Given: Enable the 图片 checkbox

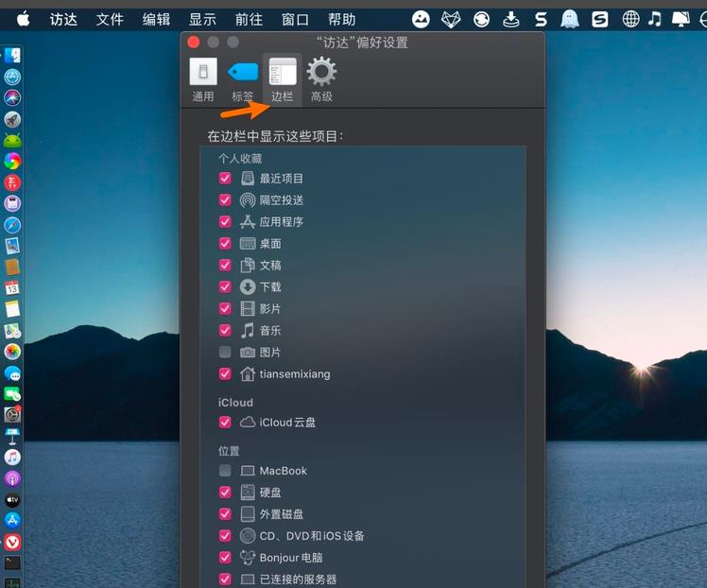Looking at the screenshot, I should 225,352.
